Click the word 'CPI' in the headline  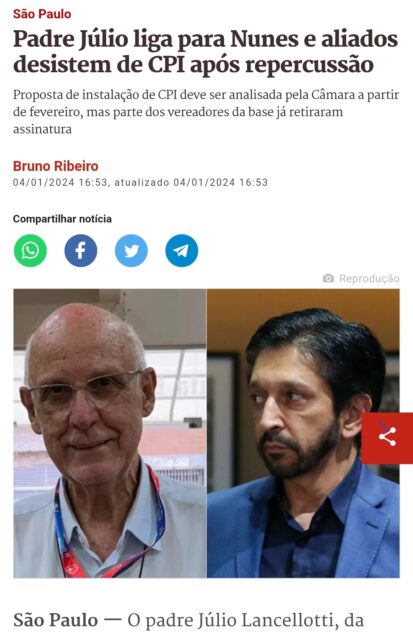tap(166, 65)
